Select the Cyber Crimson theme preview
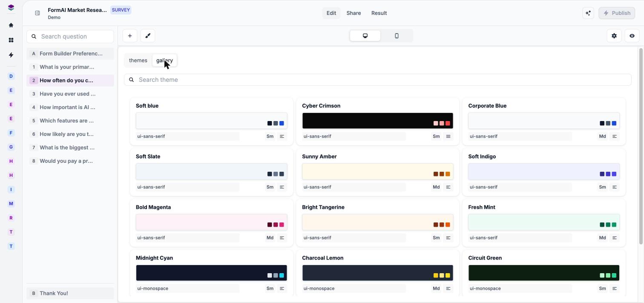This screenshot has width=644, height=303. (x=378, y=121)
